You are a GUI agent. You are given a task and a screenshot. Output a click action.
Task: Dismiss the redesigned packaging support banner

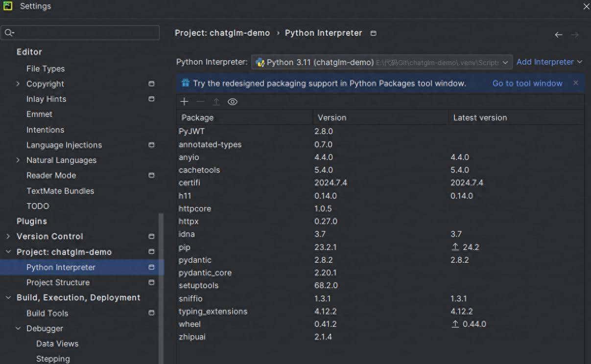point(576,83)
